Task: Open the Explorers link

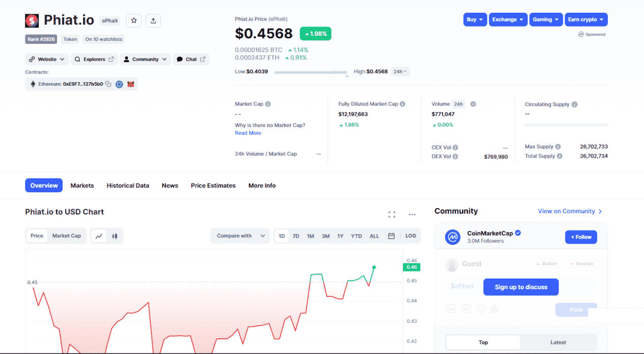Action: [94, 59]
